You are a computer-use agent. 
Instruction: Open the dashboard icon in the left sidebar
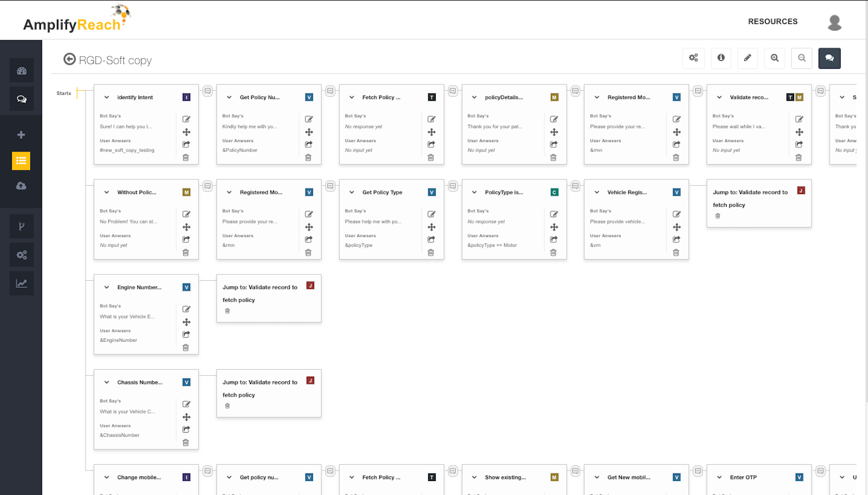point(21,70)
